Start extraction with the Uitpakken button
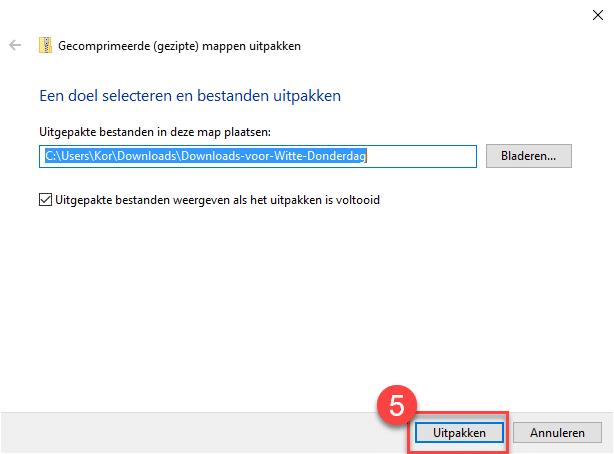614x454 pixels. tap(459, 433)
